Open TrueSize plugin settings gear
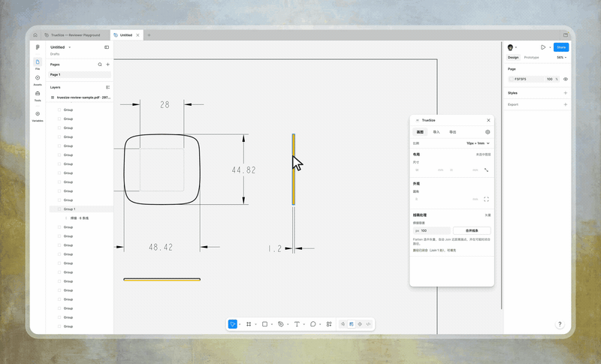The image size is (601, 364). point(488,132)
